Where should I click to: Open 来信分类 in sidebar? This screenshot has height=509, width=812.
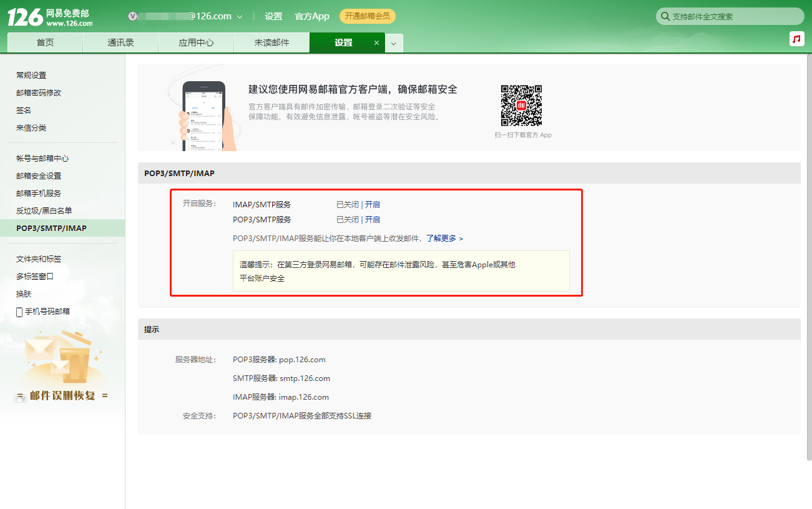pos(31,127)
